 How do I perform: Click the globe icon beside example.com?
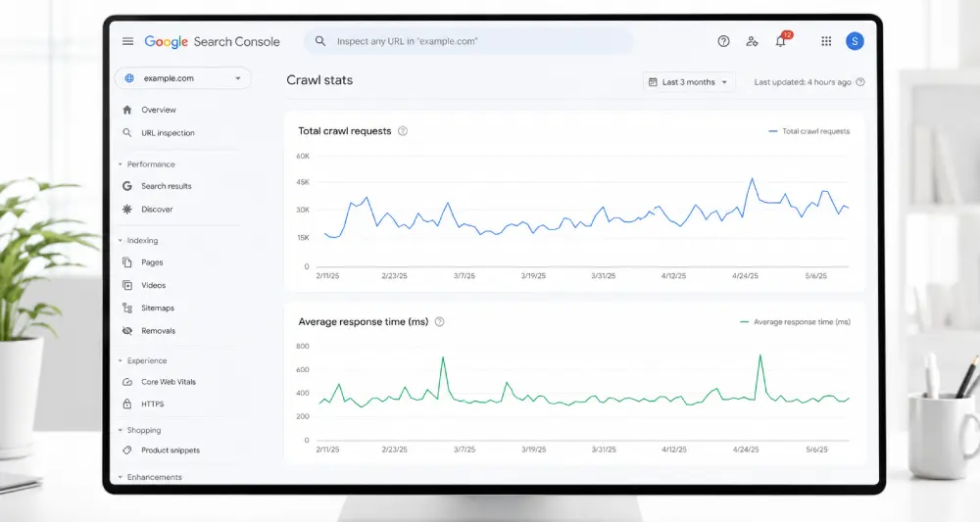[129, 78]
